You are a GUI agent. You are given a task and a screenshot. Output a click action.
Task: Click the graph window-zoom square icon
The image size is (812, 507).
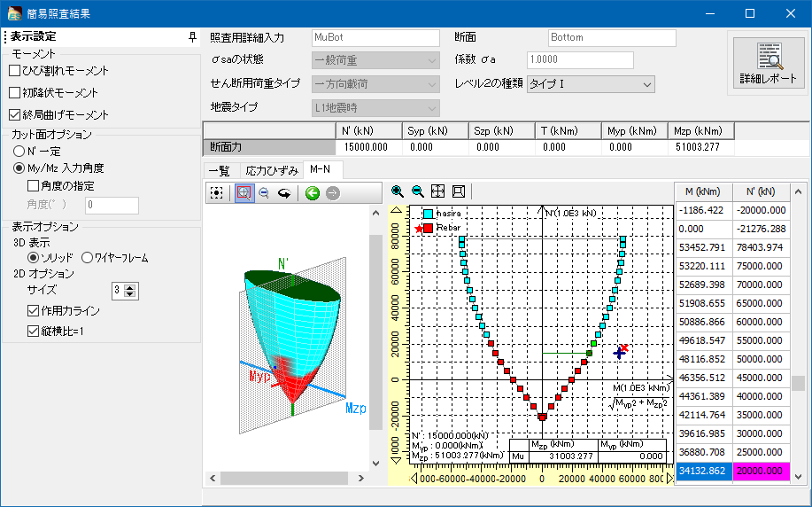[459, 191]
